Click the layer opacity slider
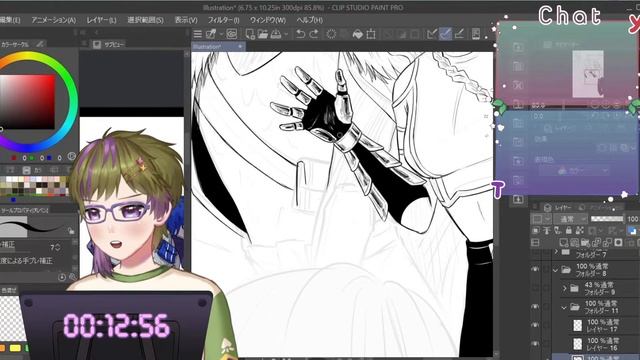Image resolution: width=640 pixels, height=360 pixels. click(607, 219)
